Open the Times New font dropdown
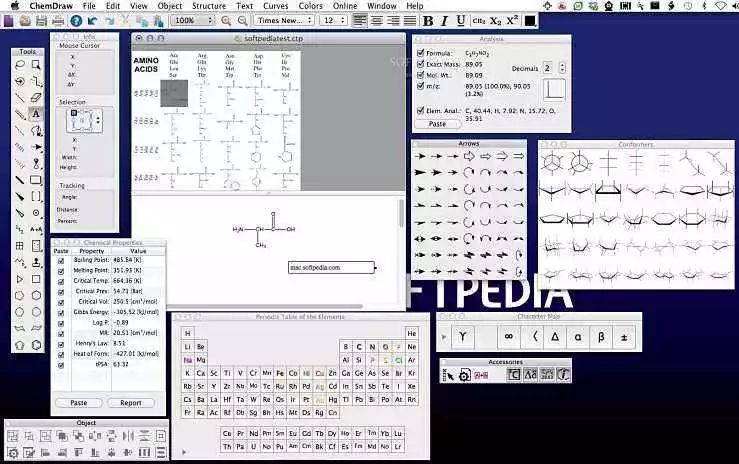Viewport: 739px width, 464px height. pos(284,21)
